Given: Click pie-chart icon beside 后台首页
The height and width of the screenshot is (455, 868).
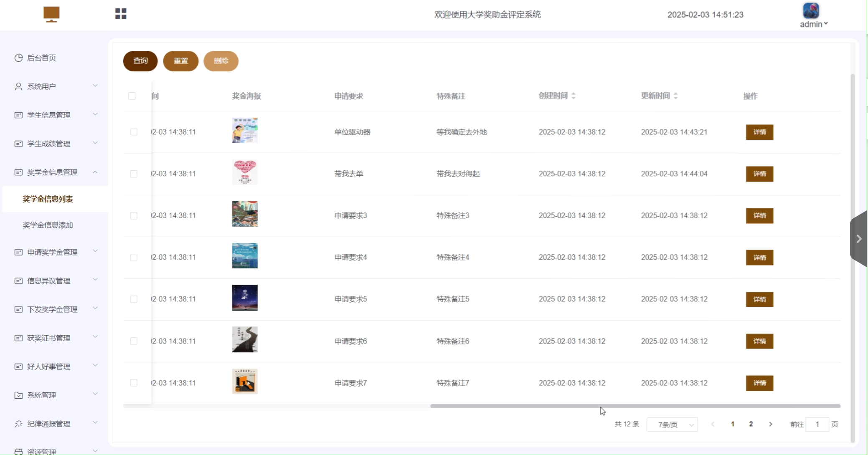Looking at the screenshot, I should click(x=18, y=58).
